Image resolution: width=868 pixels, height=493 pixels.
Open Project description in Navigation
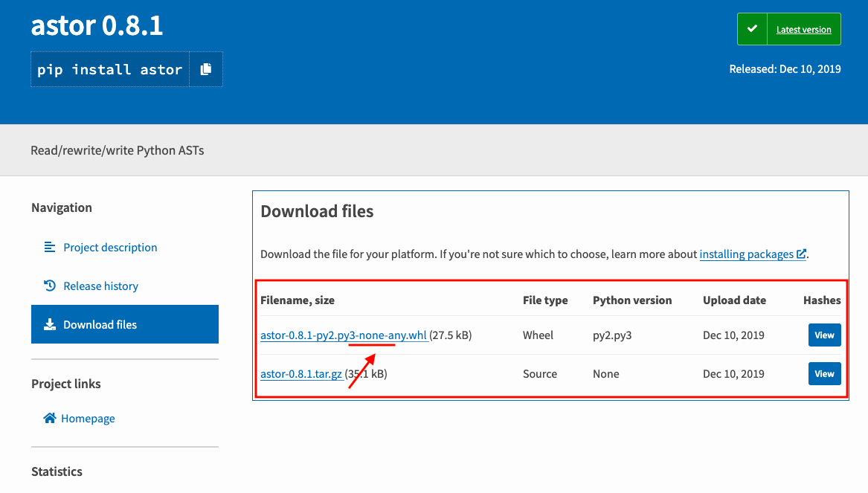(110, 248)
